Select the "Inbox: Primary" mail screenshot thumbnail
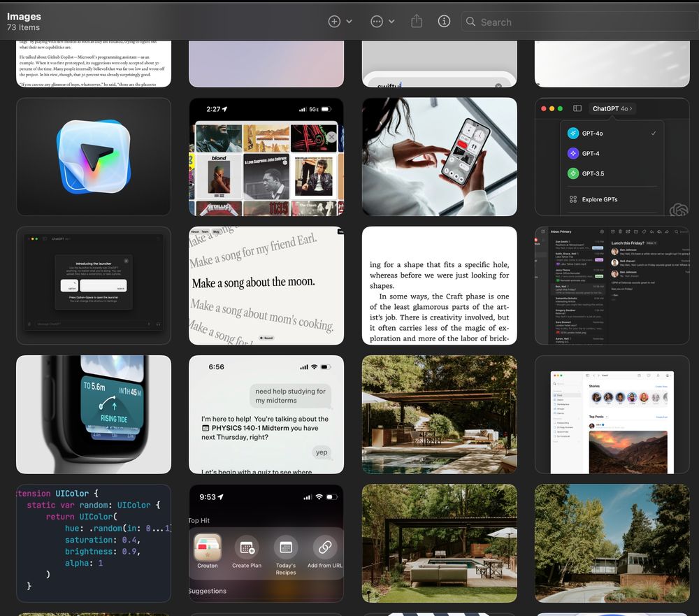This screenshot has height=616, width=699. tap(612, 285)
